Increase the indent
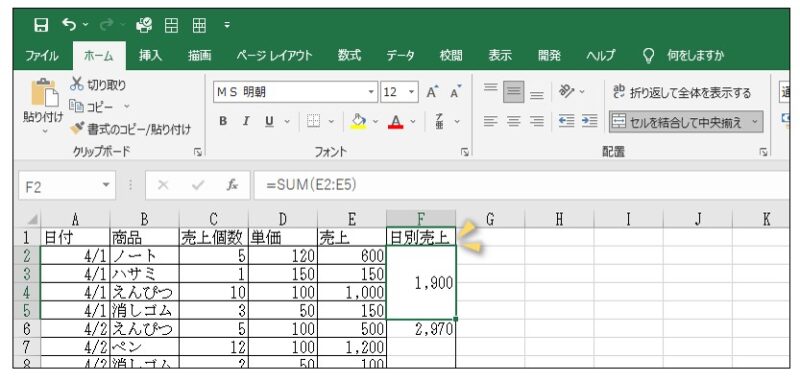Screen dimensions: 800x382 (x=589, y=122)
